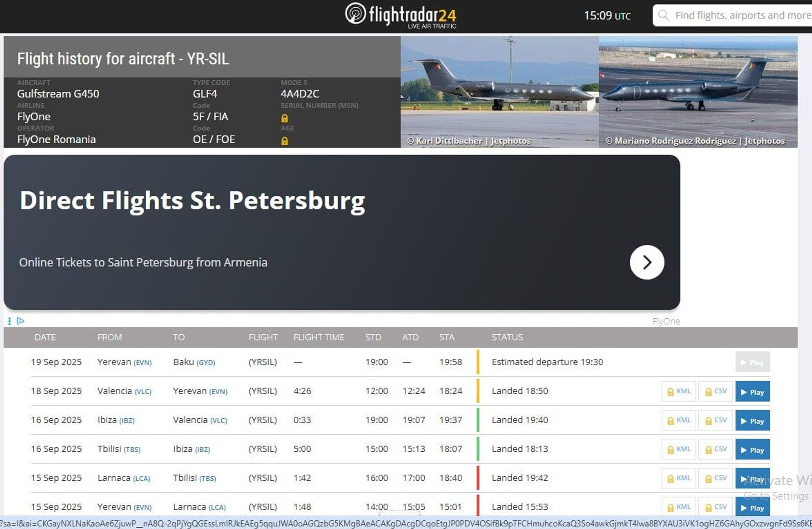The height and width of the screenshot is (529, 812).
Task: Click the search magnifier icon
Action: pos(663,16)
